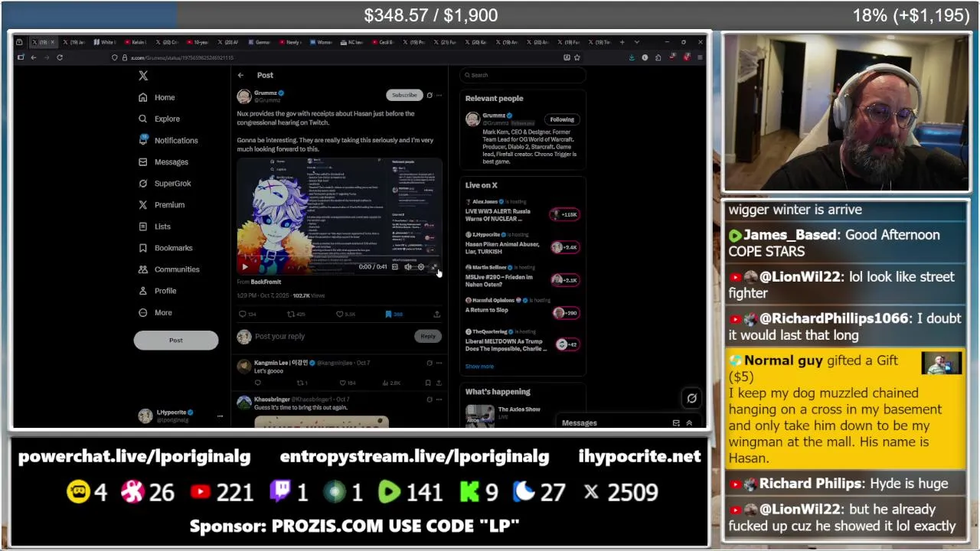Toggle Following button for Grummz
Viewport: 980px width, 551px height.
(x=561, y=119)
